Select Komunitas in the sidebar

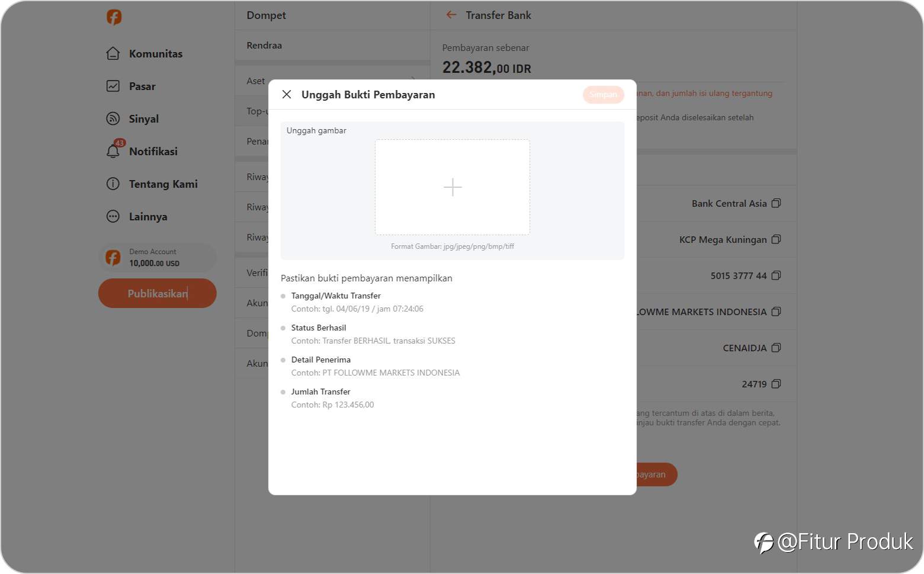click(x=156, y=53)
